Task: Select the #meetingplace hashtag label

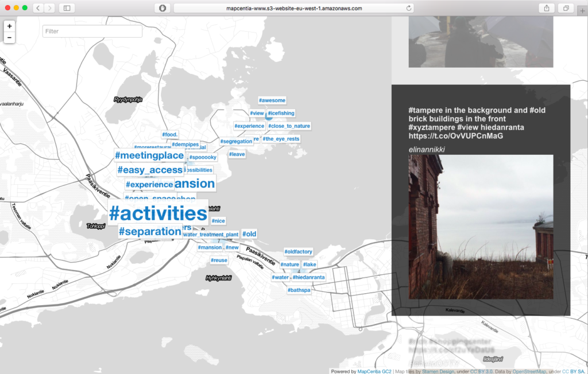Action: pyautogui.click(x=149, y=155)
